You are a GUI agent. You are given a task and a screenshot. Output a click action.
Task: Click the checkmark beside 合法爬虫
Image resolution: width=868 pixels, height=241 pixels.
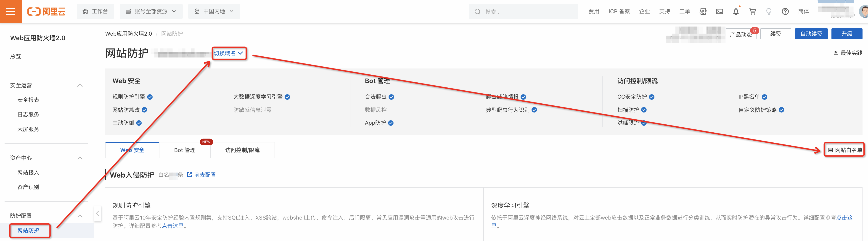tap(391, 97)
